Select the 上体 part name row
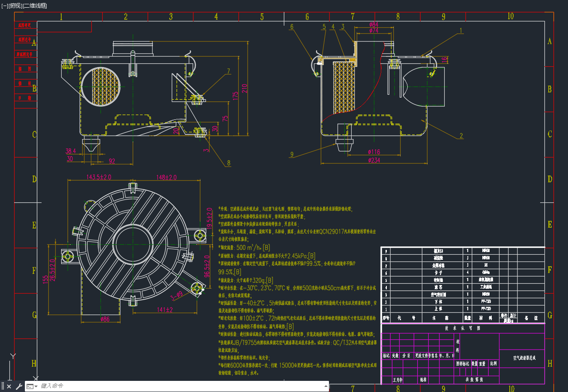 439,309
